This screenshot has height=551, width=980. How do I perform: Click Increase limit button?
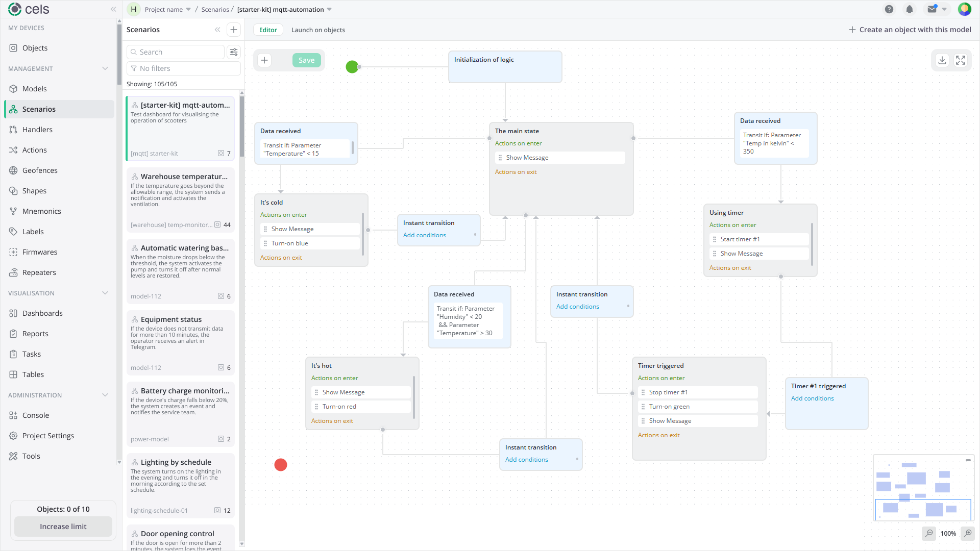coord(63,527)
